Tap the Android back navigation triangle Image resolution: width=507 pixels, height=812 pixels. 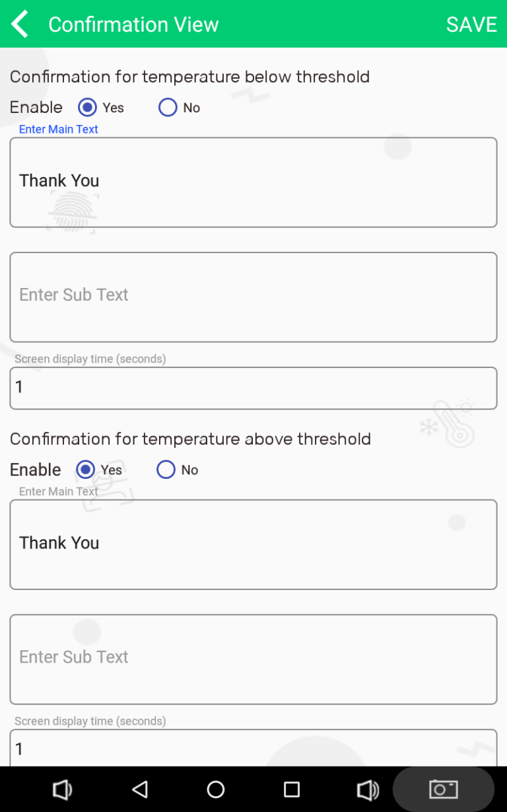(x=140, y=789)
